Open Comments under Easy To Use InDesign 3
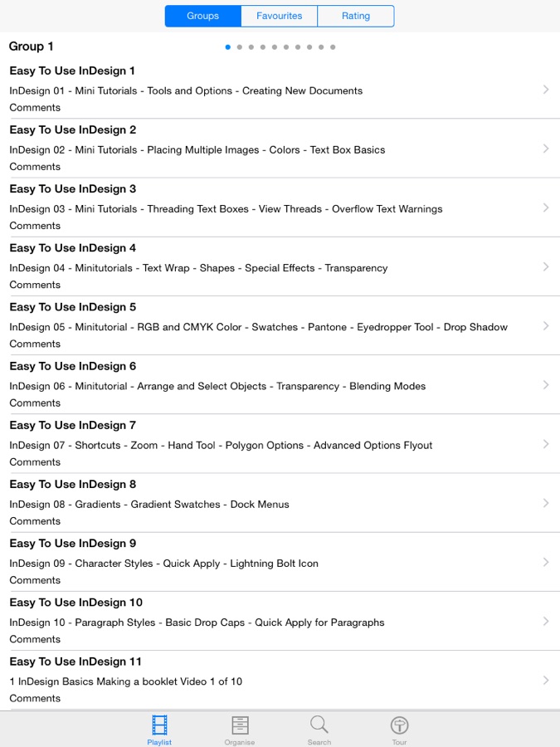Screen dimensions: 560x747 (35, 226)
